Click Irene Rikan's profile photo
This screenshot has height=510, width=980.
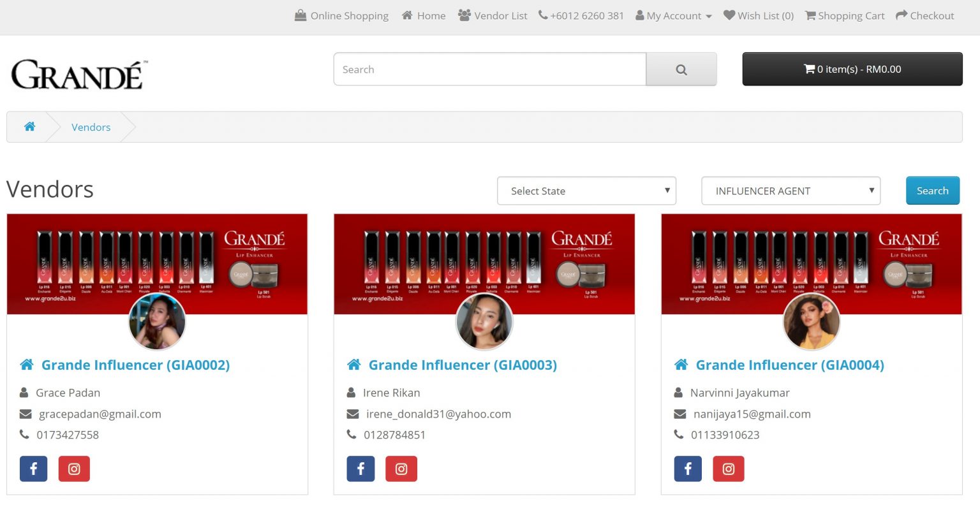tap(484, 322)
